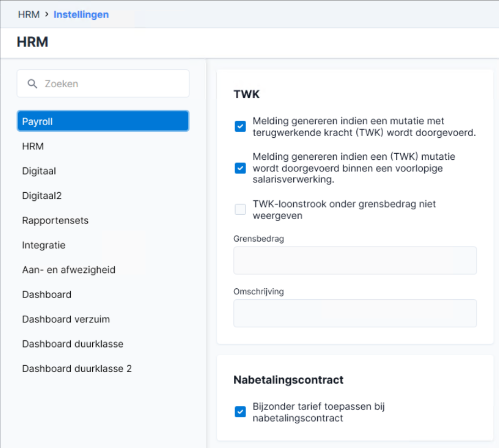This screenshot has height=448, width=499.
Task: Click the Instellingen breadcrumb link
Action: click(81, 14)
